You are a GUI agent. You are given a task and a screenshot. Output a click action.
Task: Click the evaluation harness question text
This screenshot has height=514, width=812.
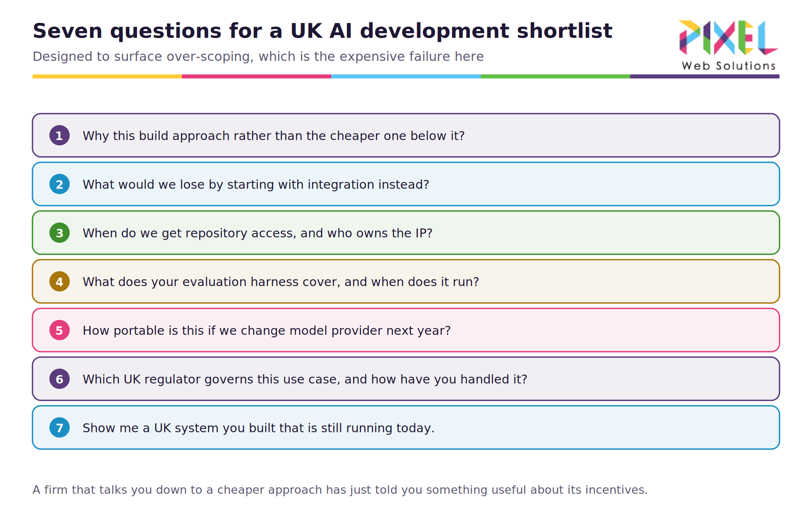(x=281, y=282)
